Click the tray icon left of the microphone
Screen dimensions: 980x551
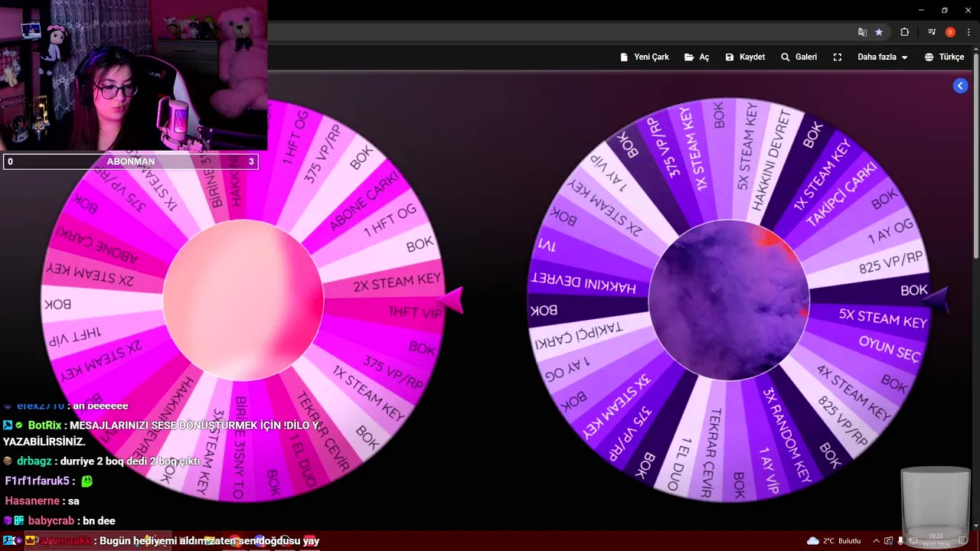click(x=889, y=541)
